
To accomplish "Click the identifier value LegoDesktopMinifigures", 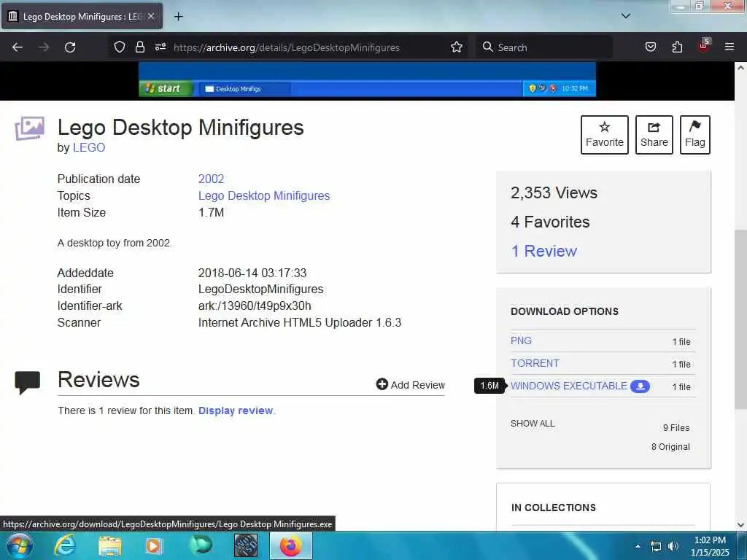I will (260, 289).
